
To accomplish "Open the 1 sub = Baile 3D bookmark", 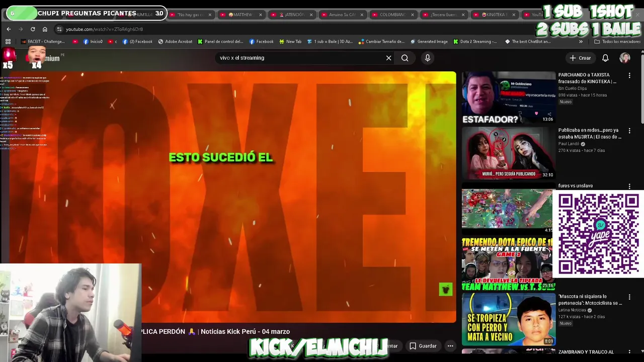I will point(330,42).
